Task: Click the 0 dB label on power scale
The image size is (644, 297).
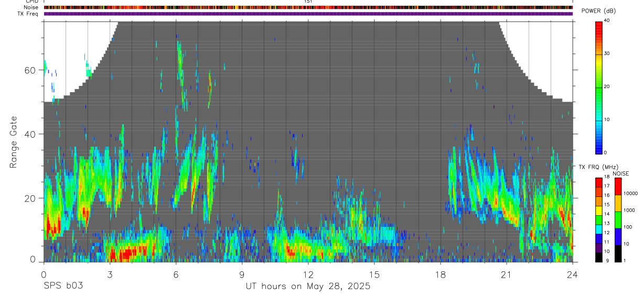Action: (x=605, y=152)
